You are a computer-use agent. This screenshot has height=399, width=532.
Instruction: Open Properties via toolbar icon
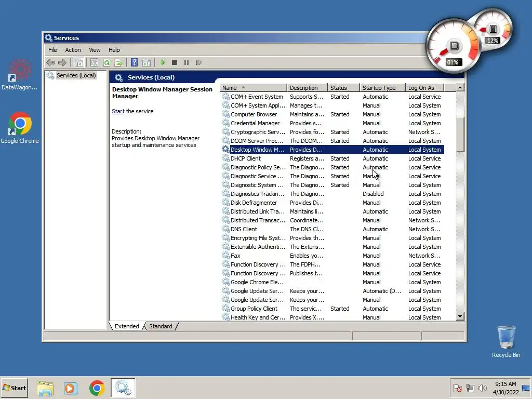point(95,62)
